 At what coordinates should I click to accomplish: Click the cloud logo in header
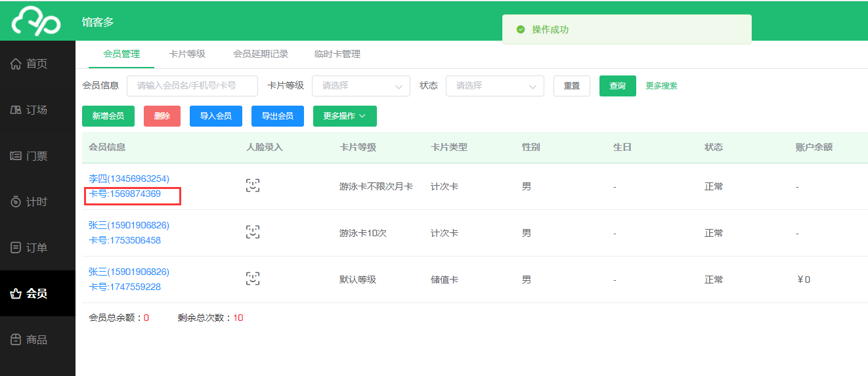point(37,21)
